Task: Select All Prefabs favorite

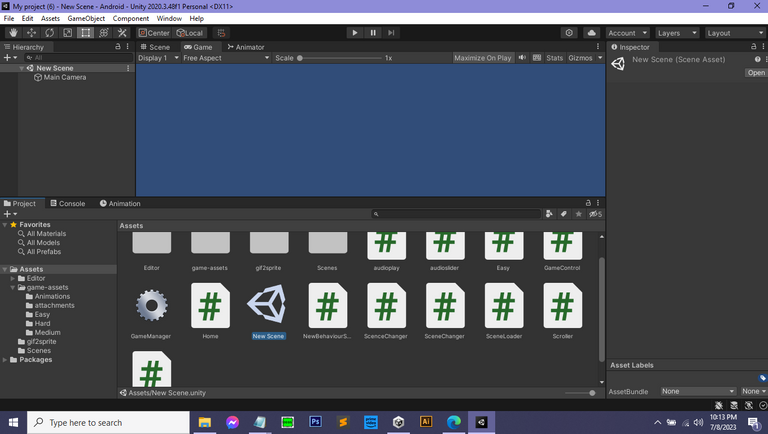Action: tap(40, 252)
